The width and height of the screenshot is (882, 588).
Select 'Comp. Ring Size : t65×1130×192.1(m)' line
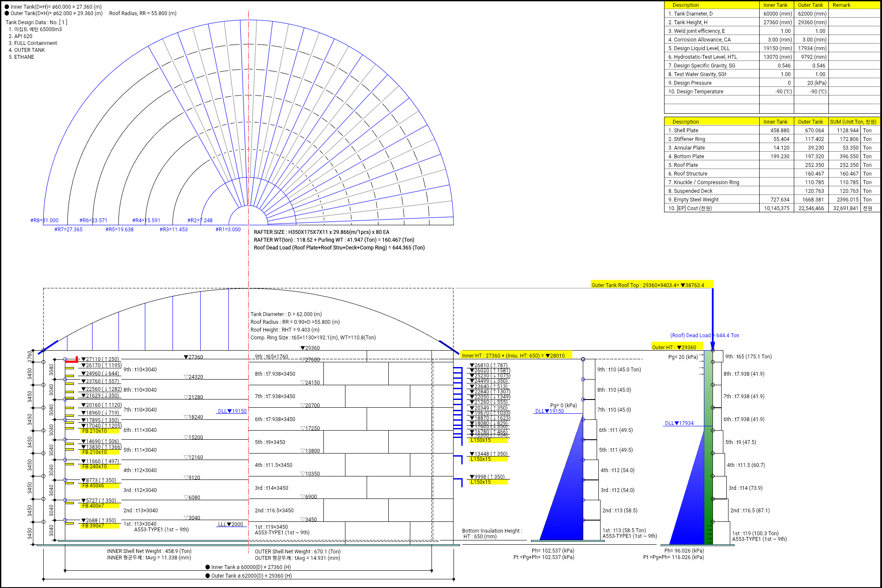click(x=313, y=338)
